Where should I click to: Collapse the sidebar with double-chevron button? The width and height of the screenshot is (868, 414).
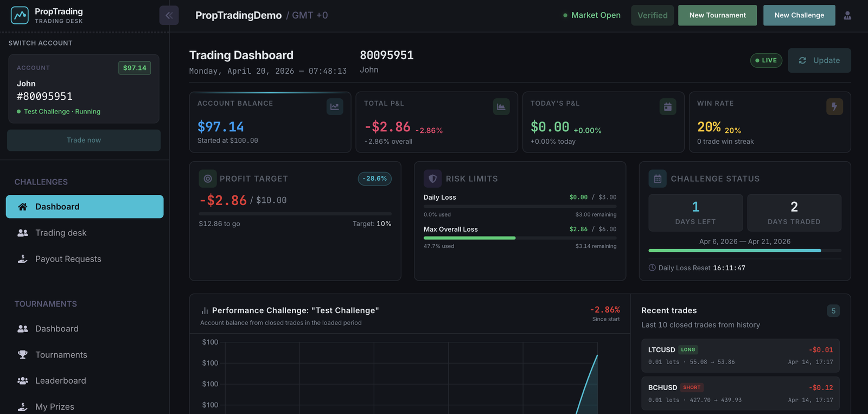pyautogui.click(x=169, y=15)
